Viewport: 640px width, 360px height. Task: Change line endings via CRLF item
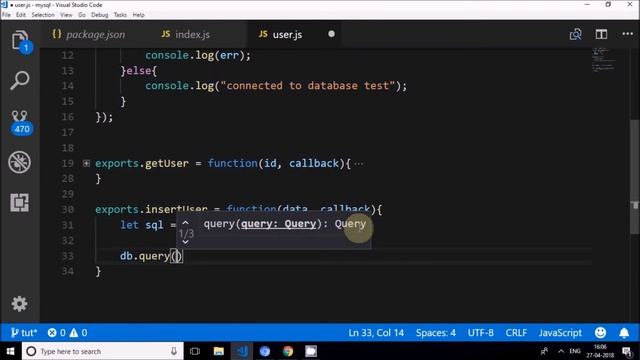[x=516, y=333]
